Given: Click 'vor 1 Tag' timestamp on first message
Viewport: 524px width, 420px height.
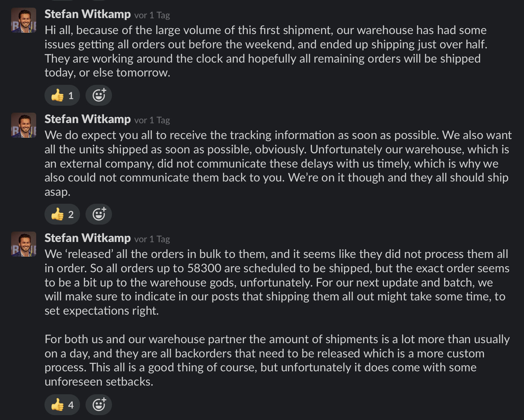Looking at the screenshot, I should (152, 15).
